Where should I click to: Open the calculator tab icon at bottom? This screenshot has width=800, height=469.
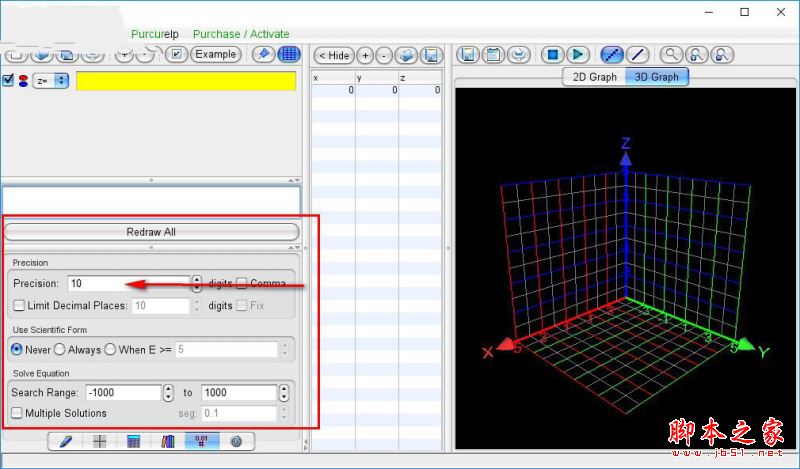point(133,441)
